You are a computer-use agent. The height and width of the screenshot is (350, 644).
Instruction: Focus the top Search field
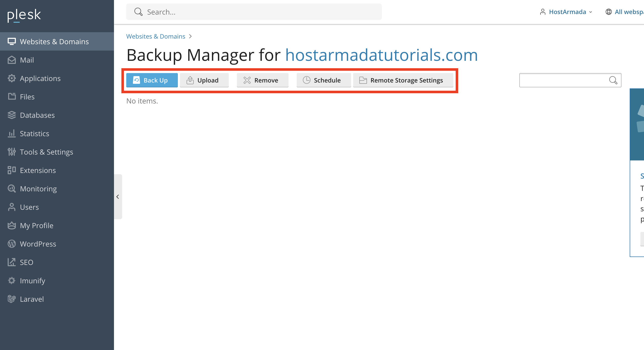(x=254, y=12)
